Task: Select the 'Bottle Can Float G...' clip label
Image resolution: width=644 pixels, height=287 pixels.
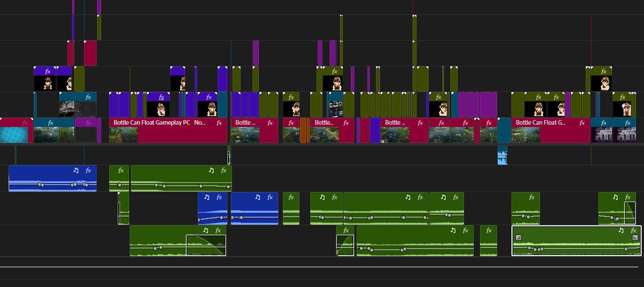Action: [x=541, y=122]
